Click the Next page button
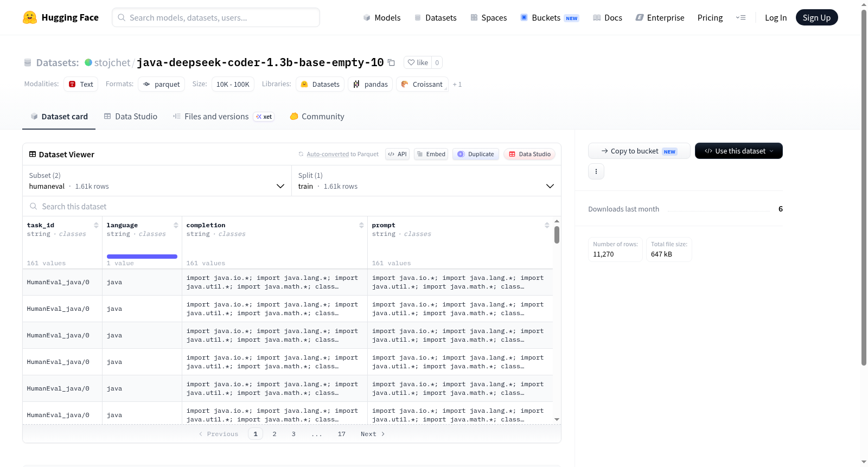Screen dimensions: 868x467 tap(373, 434)
